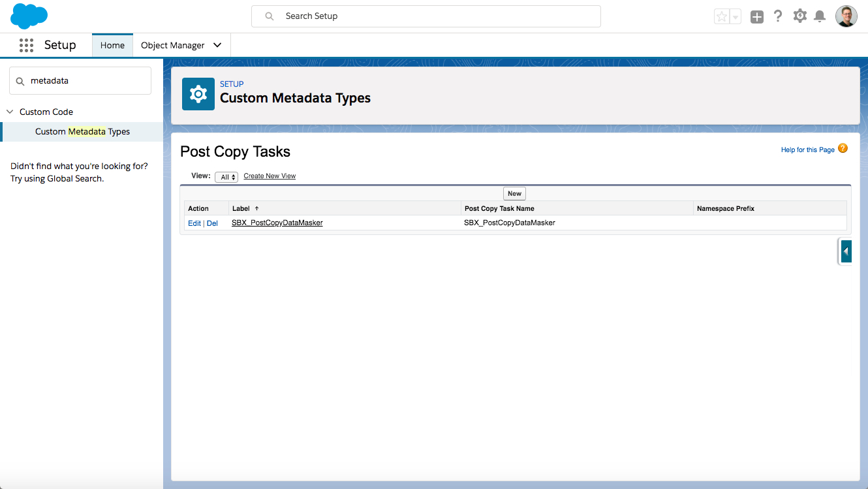Click the Search Setup field
868x489 pixels.
pyautogui.click(x=426, y=16)
